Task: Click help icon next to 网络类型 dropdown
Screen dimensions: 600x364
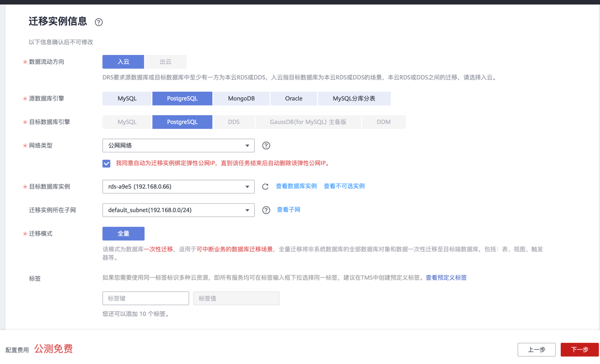Action: coord(266,146)
